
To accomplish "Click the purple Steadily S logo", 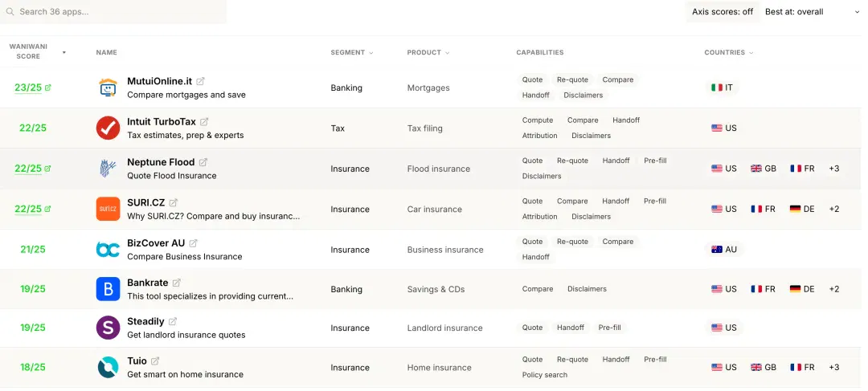I will click(108, 328).
